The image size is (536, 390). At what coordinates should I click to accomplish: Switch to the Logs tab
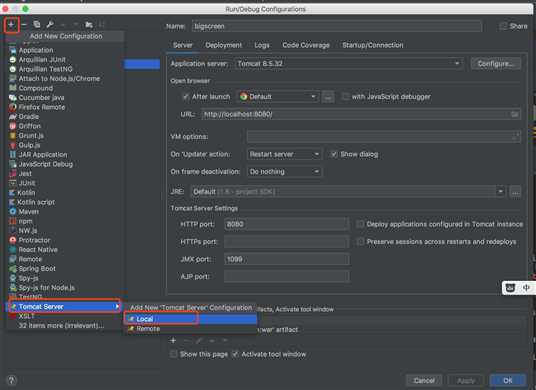[x=262, y=45]
